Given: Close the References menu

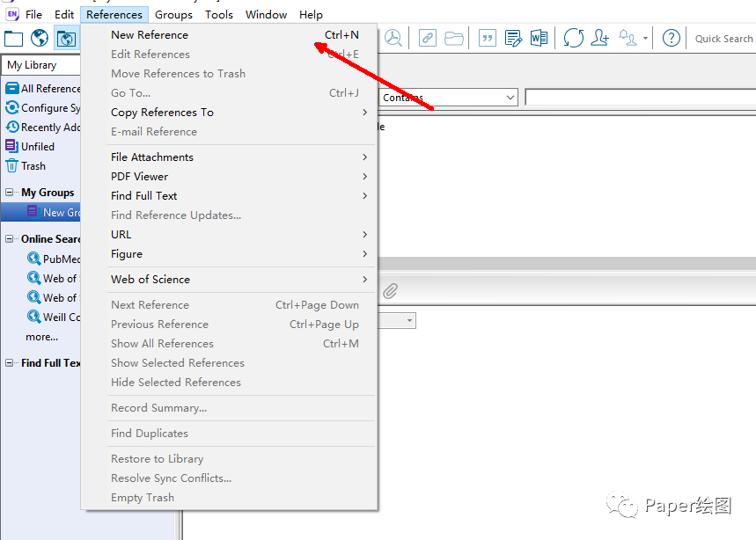Looking at the screenshot, I should (114, 14).
